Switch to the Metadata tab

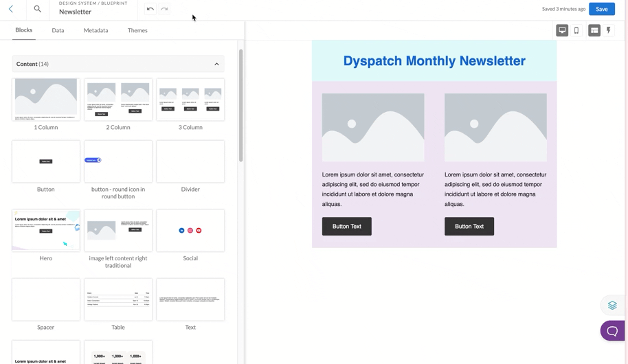tap(96, 30)
